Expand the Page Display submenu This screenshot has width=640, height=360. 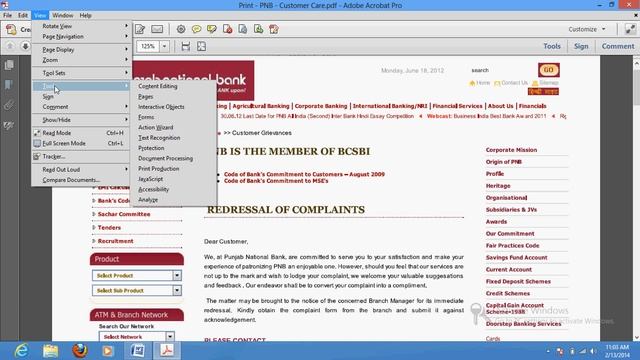click(x=82, y=49)
